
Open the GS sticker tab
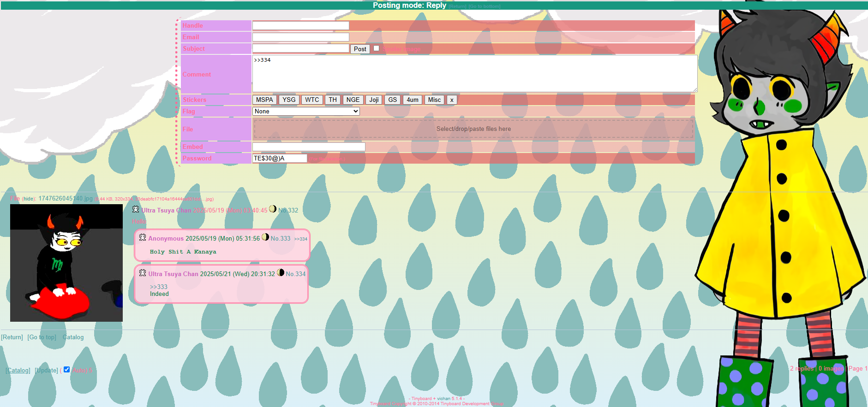pos(393,100)
